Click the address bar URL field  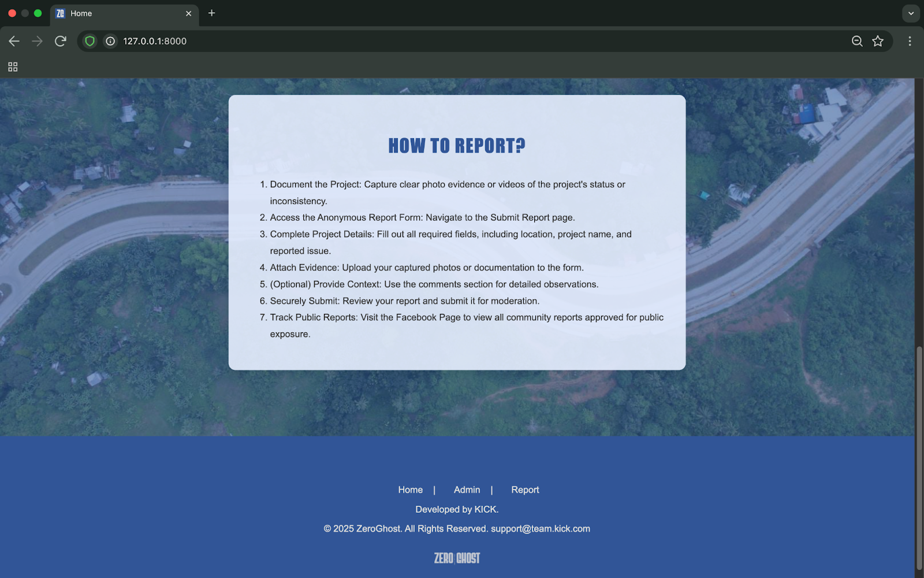(462, 41)
